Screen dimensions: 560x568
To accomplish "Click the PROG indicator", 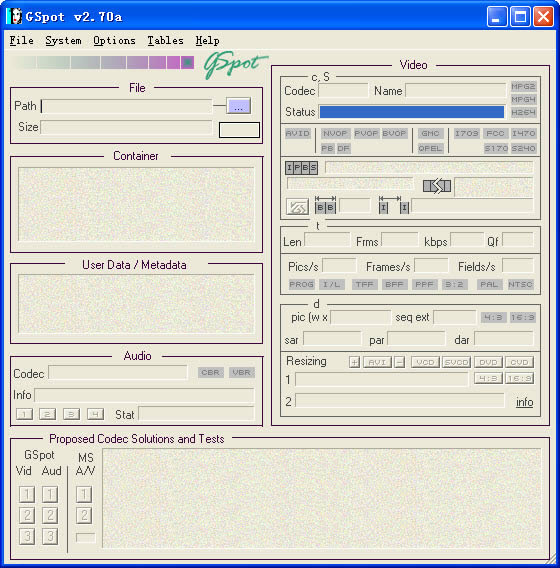I will pos(301,285).
